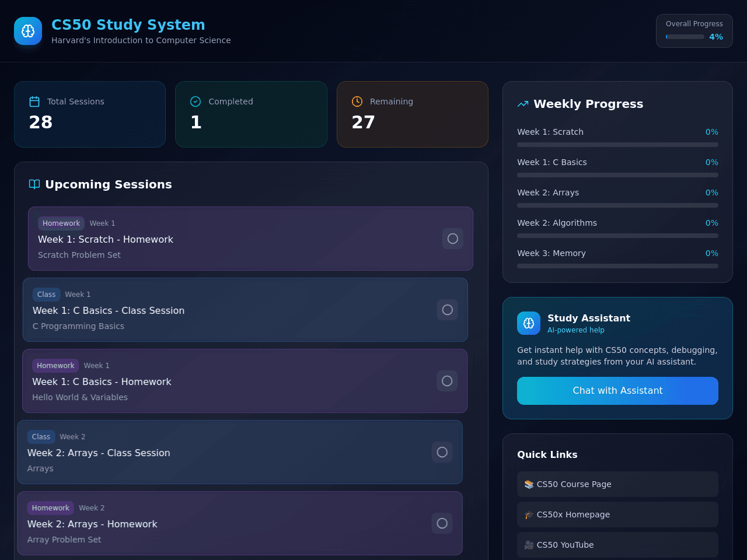Click the Homework tag on Scratch Homework
Viewport: 747px width, 560px height.
click(x=61, y=223)
